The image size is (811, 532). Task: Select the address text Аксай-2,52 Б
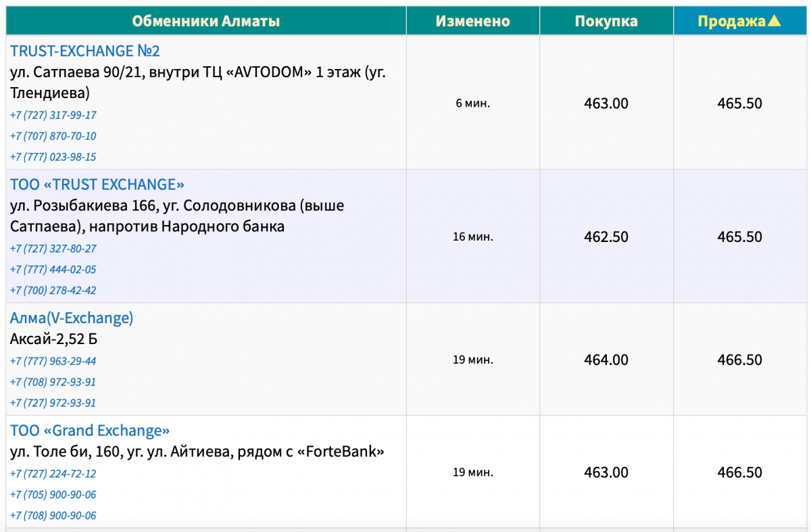point(54,339)
